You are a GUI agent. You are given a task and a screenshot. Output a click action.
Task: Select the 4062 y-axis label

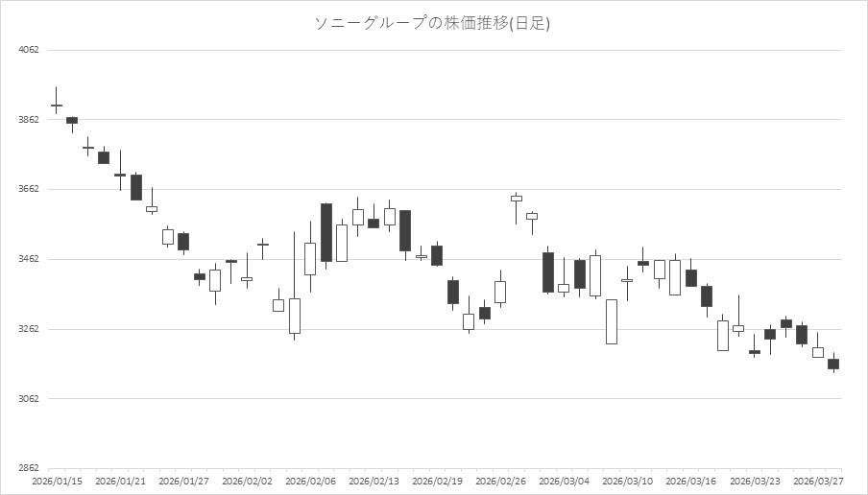pyautogui.click(x=29, y=50)
